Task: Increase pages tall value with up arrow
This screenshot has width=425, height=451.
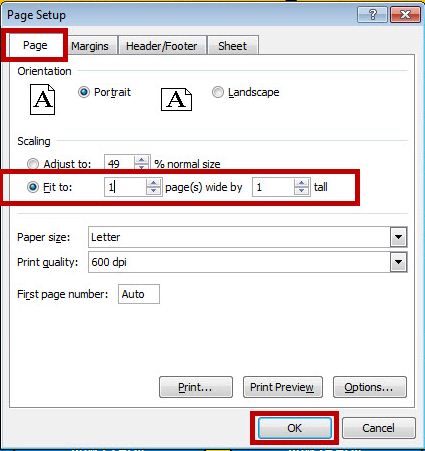Action: tap(302, 183)
